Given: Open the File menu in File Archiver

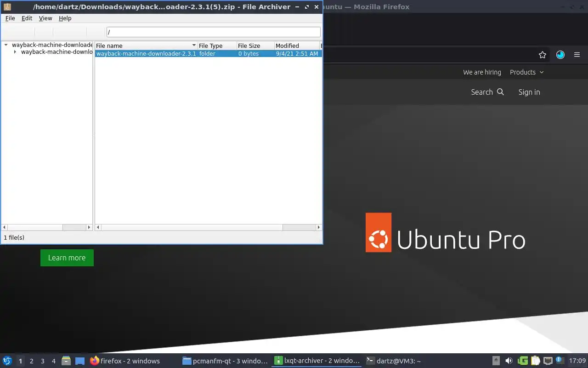Looking at the screenshot, I should coord(10,18).
